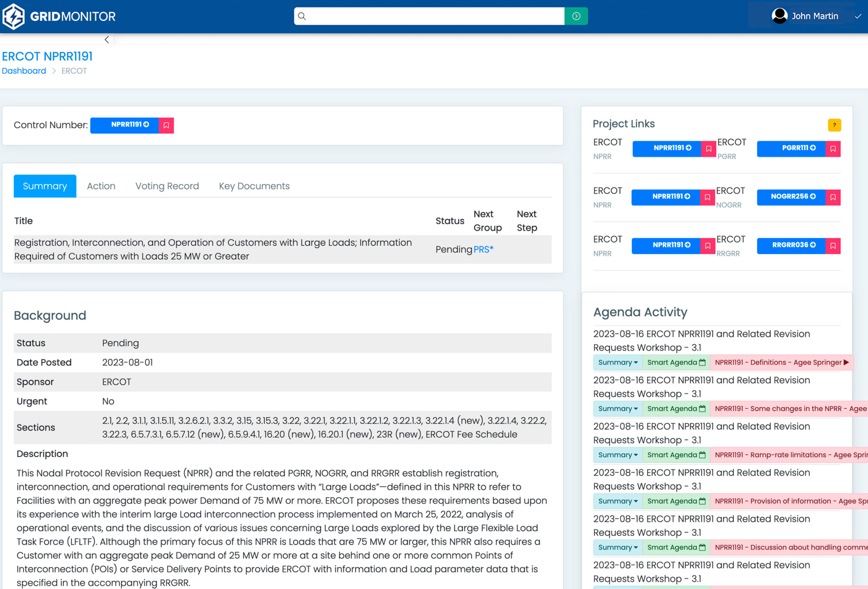
Task: Open Smart Agenda for Some changes item
Action: pos(676,409)
